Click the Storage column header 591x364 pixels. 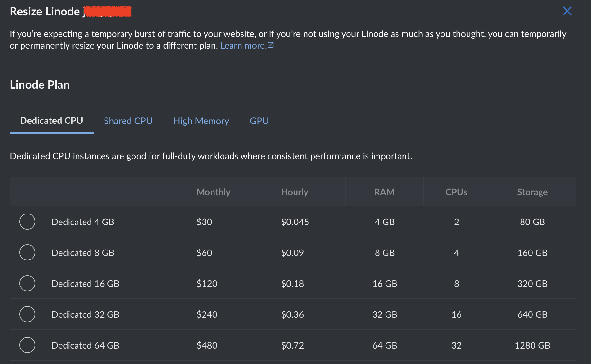532,192
